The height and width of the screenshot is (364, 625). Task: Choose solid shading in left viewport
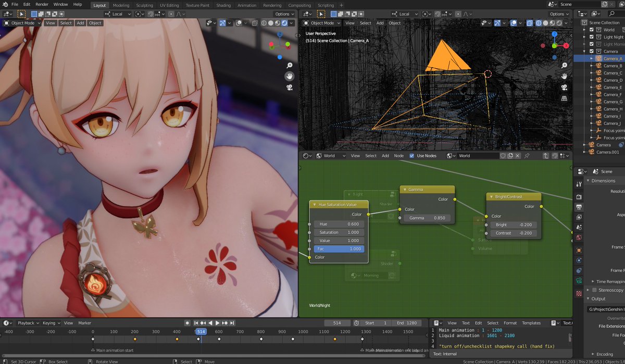[270, 23]
